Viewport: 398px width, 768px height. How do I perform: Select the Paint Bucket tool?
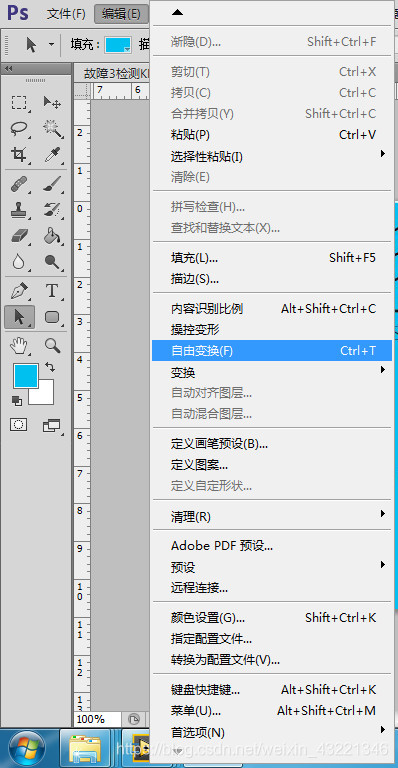(51, 236)
